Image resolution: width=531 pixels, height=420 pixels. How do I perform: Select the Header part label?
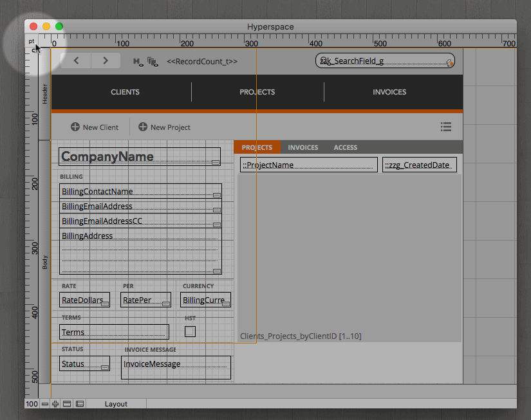pos(44,95)
